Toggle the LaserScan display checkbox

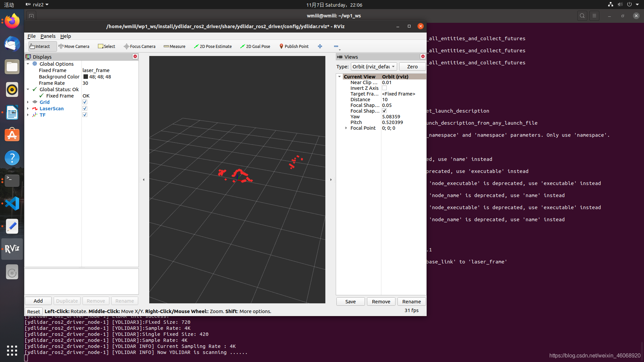coord(85,108)
